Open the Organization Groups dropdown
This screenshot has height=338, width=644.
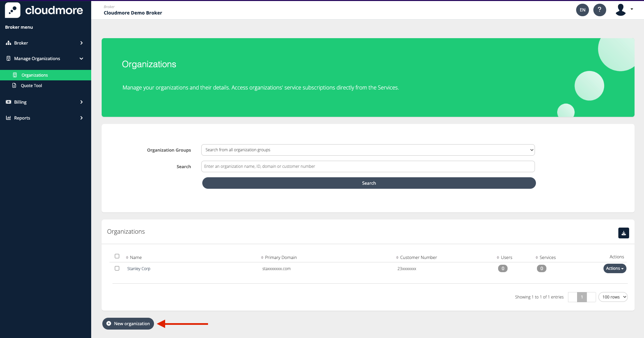[x=368, y=150]
